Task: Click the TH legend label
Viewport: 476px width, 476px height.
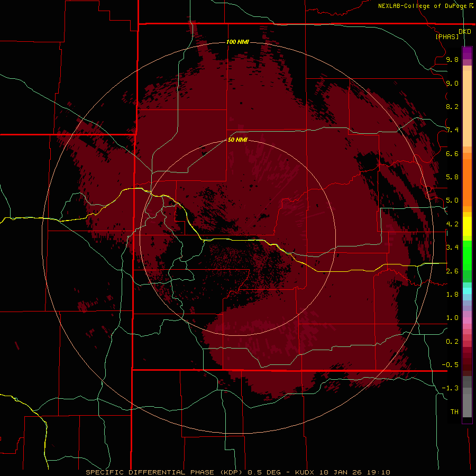Action: pyautogui.click(x=454, y=412)
